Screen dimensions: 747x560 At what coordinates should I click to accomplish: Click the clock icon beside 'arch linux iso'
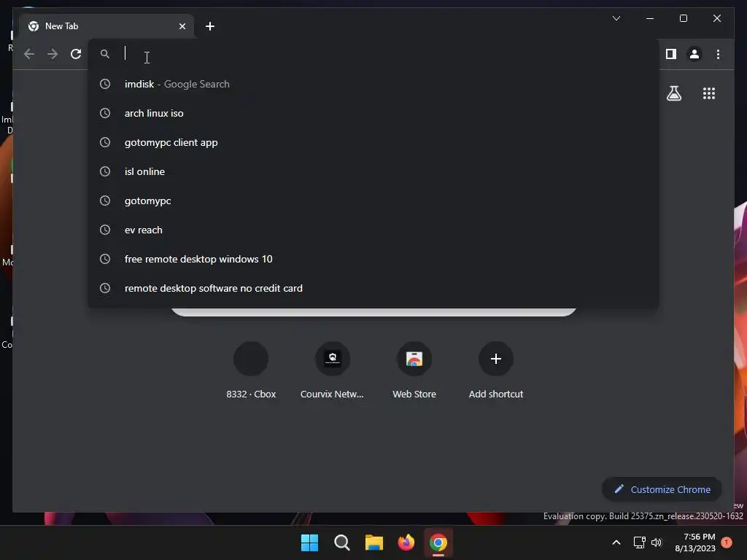click(105, 113)
